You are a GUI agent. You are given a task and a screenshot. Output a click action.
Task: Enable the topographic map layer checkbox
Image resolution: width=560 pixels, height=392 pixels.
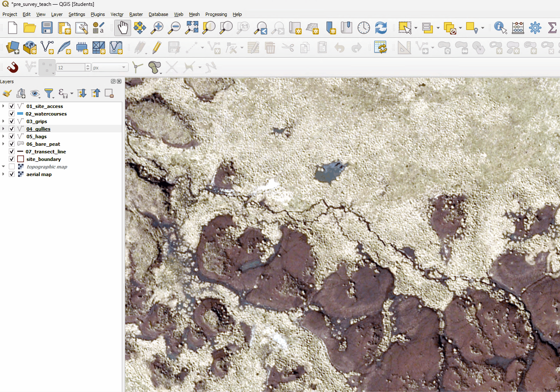click(x=12, y=167)
